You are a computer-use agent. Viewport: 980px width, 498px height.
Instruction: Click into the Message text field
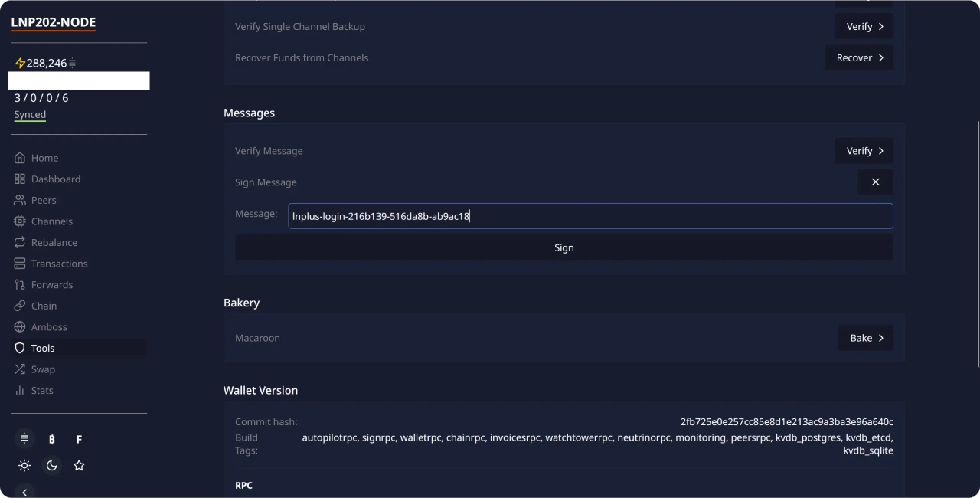pyautogui.click(x=590, y=216)
